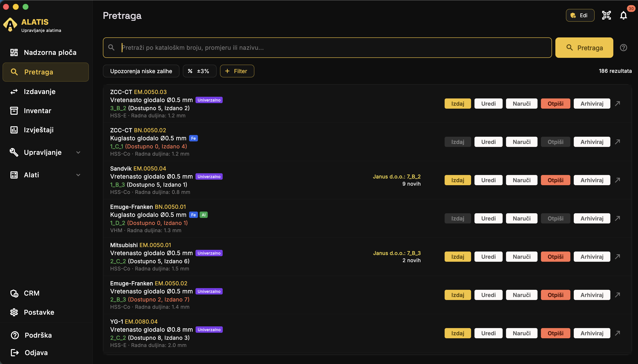Click Naruči for ZCC-CT BN.0050.02
The height and width of the screenshot is (364, 638).
click(x=521, y=142)
